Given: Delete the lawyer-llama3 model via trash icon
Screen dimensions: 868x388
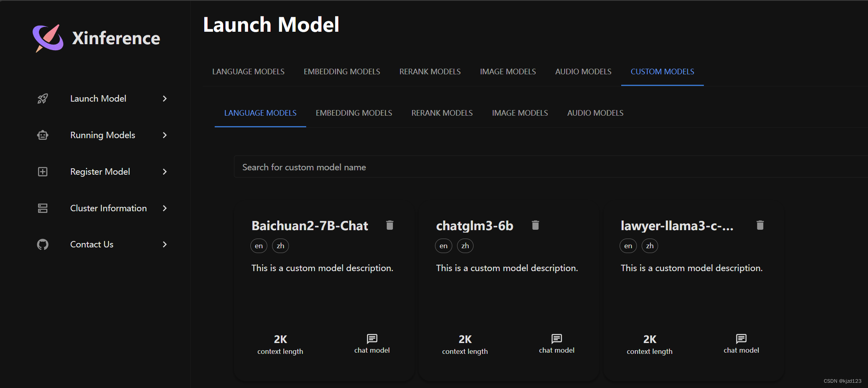Looking at the screenshot, I should point(760,225).
